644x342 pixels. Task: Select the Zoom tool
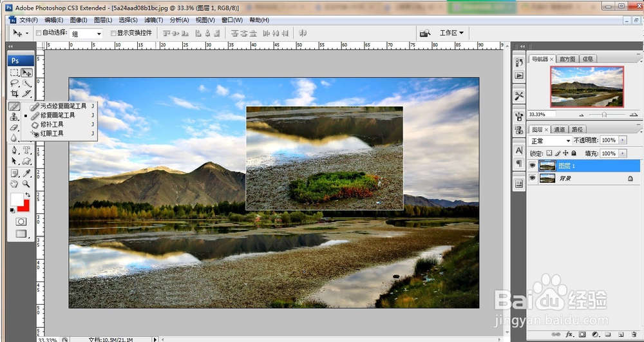click(x=26, y=184)
